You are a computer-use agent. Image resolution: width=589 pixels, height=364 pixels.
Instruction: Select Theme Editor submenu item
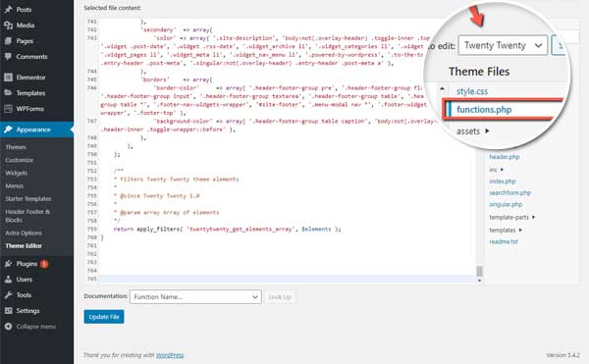[x=24, y=246]
